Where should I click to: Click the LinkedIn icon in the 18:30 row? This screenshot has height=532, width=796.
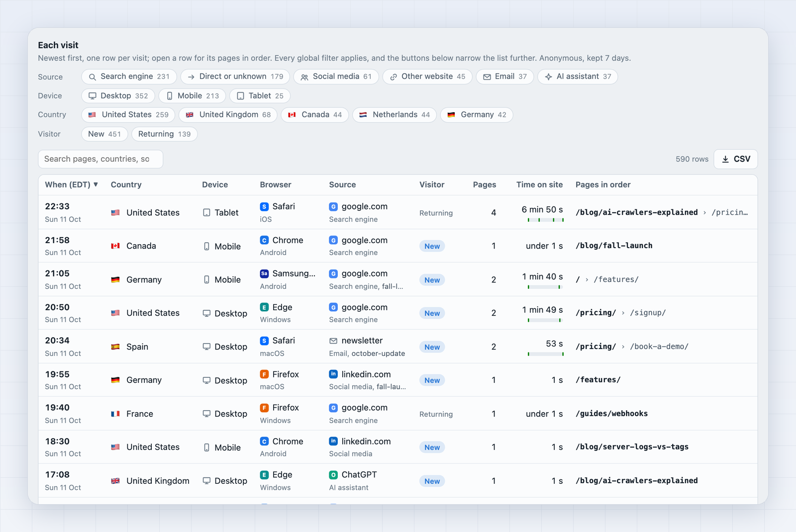click(x=333, y=441)
